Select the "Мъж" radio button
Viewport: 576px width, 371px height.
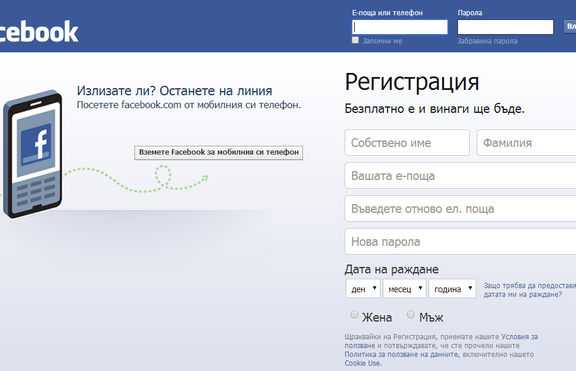[411, 314]
